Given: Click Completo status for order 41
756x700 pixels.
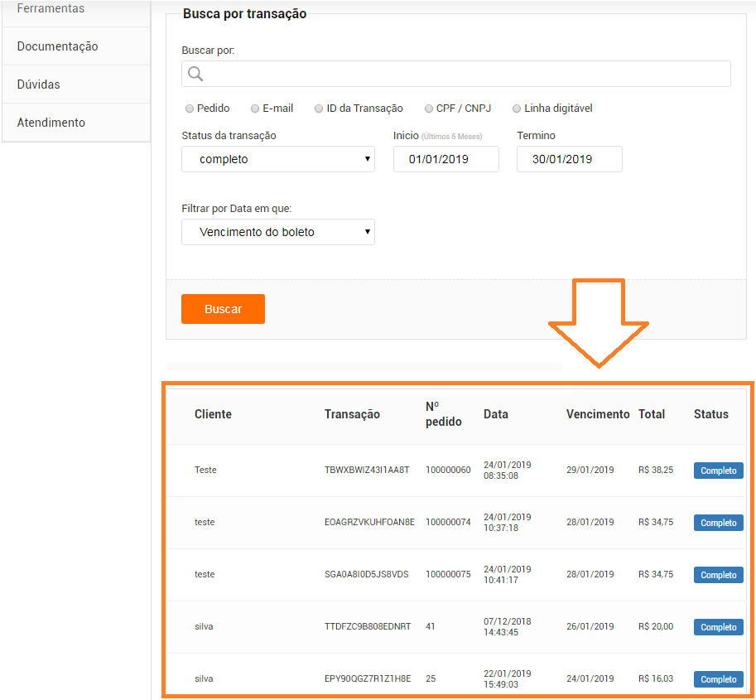Looking at the screenshot, I should tap(719, 626).
